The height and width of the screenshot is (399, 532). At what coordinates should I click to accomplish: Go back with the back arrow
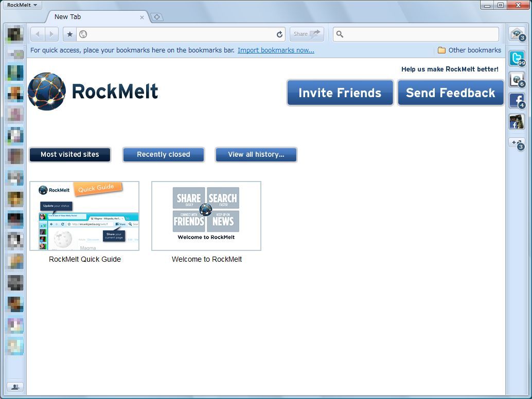click(38, 34)
